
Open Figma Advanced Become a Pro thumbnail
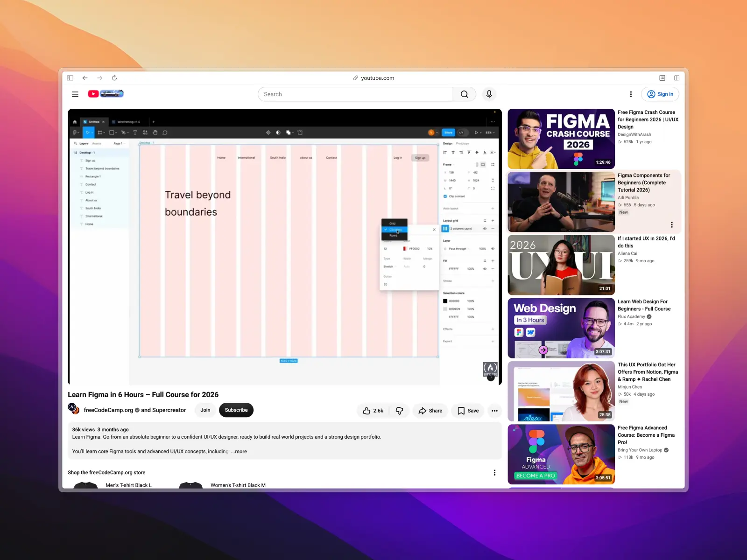561,454
